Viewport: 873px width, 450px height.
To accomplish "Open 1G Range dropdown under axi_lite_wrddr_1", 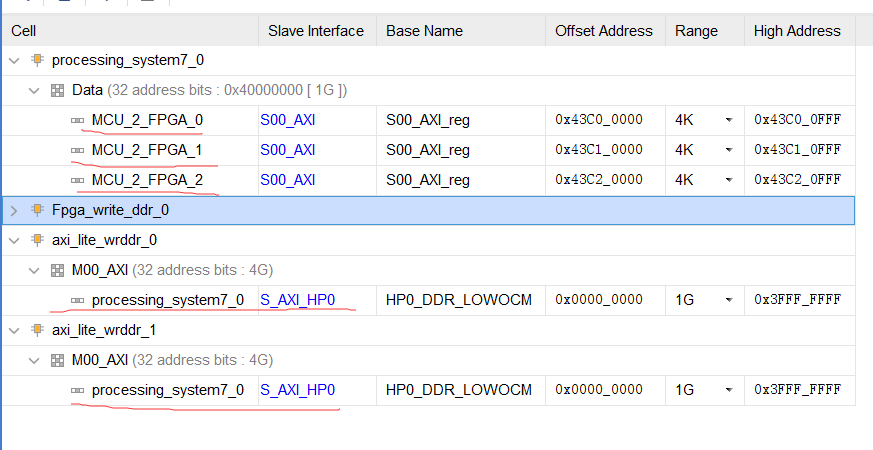I will point(728,390).
